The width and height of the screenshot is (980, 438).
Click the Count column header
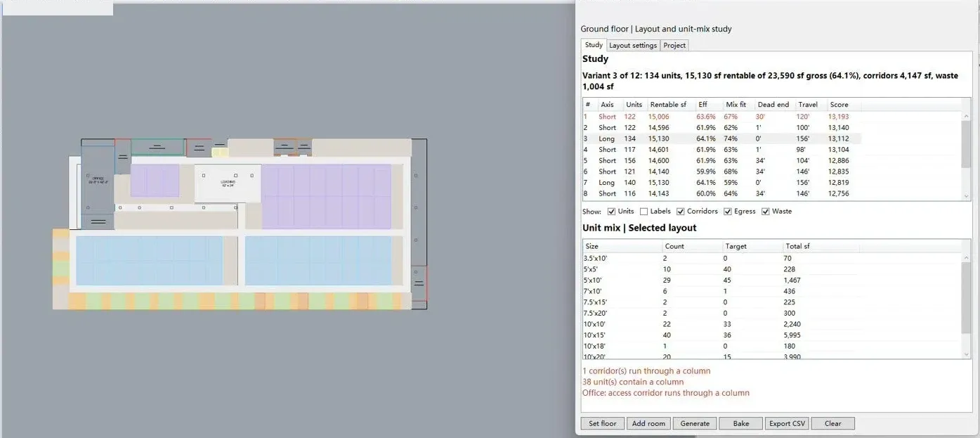click(x=693, y=247)
